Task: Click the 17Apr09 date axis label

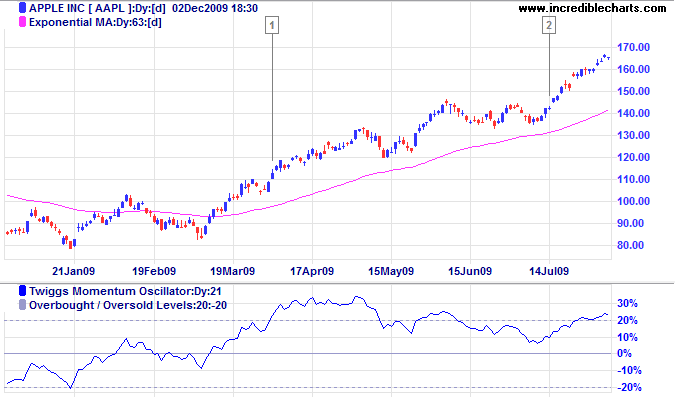Action: click(312, 271)
